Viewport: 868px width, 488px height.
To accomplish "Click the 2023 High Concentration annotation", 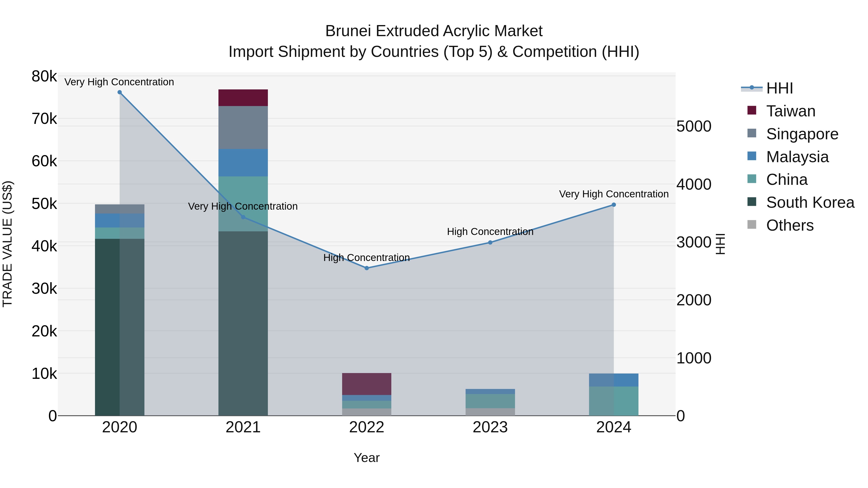I will coord(490,232).
